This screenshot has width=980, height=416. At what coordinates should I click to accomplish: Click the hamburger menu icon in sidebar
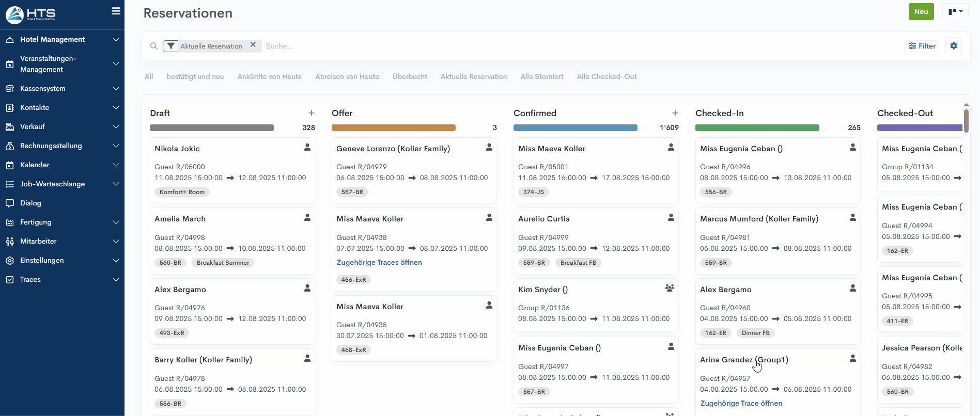click(x=116, y=11)
